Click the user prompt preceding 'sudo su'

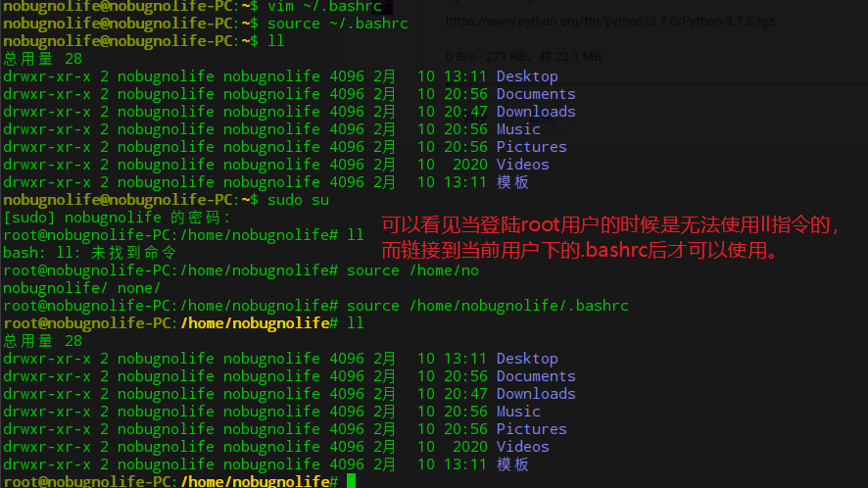130,200
